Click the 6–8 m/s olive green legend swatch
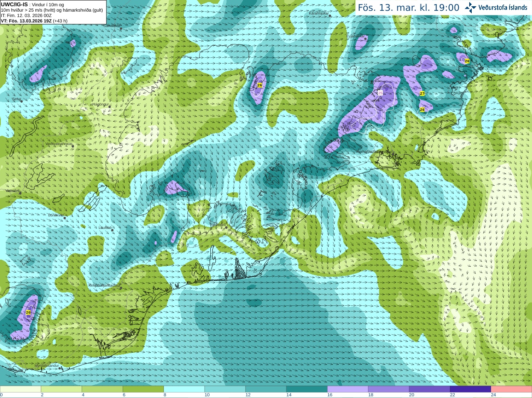 tap(143, 389)
